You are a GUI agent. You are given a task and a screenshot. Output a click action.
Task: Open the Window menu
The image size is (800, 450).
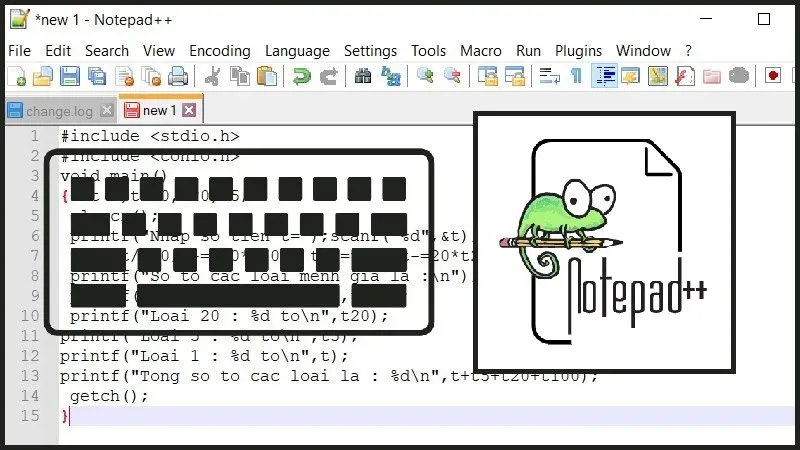[x=643, y=51]
